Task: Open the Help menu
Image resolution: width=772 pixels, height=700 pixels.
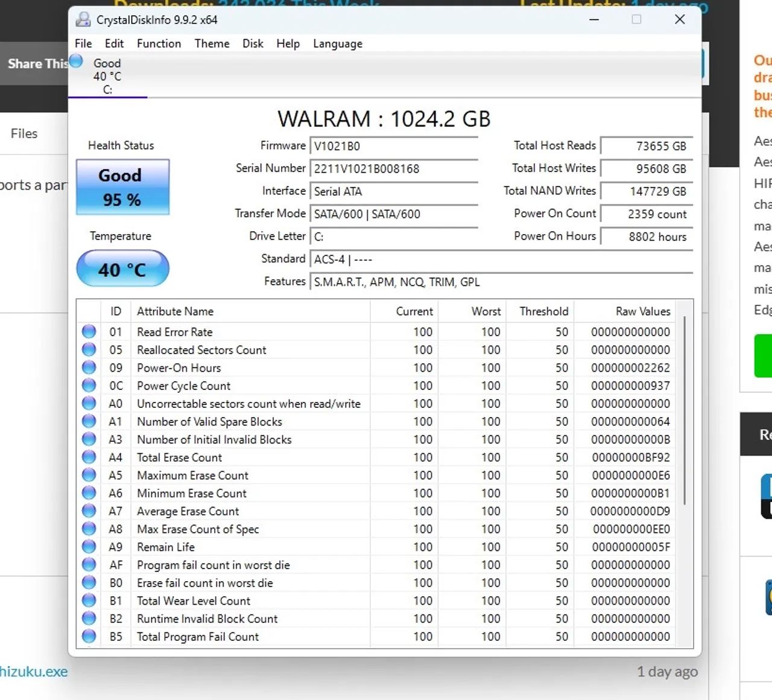Action: [x=288, y=43]
